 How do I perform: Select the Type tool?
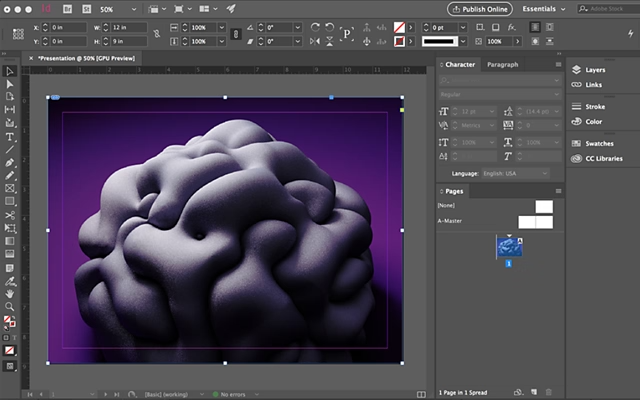10,136
